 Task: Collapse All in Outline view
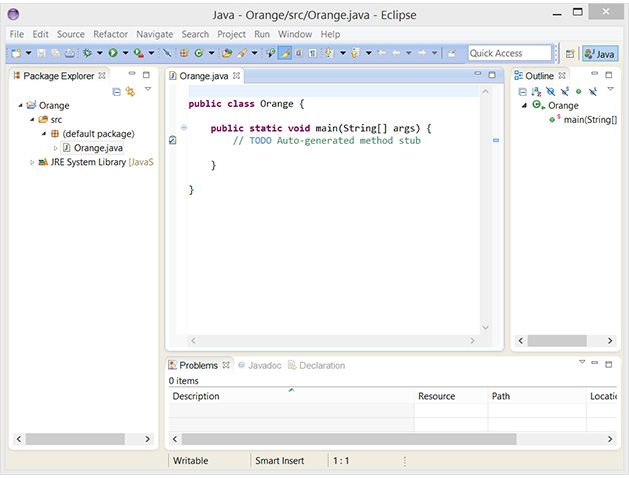(x=522, y=92)
